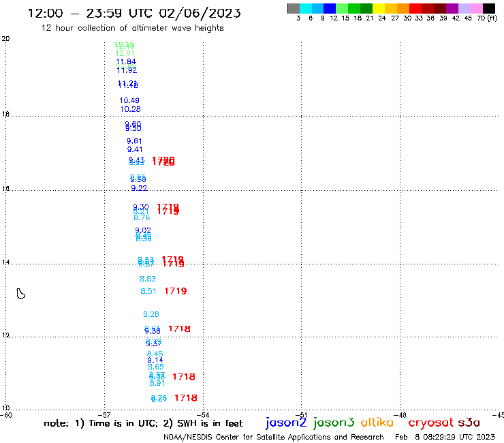Click the black swatch at the legend end

[489, 8]
